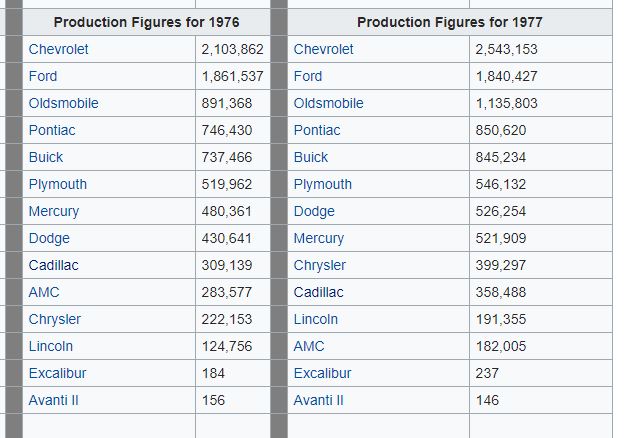
Task: Open Chrysler link in 1976 table
Action: click(55, 319)
